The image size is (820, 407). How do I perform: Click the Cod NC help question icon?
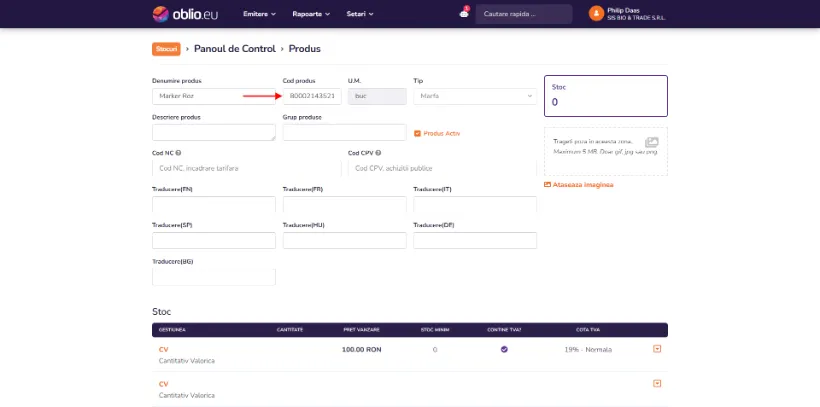[x=178, y=153]
